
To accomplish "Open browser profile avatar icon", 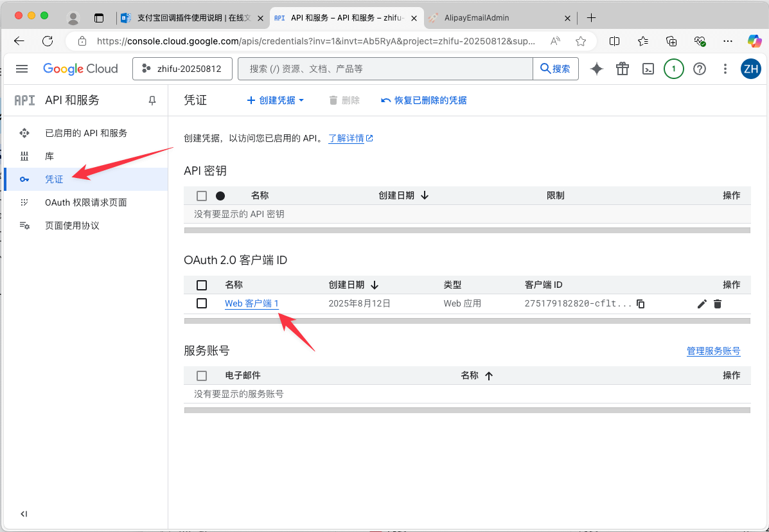I will (x=74, y=18).
